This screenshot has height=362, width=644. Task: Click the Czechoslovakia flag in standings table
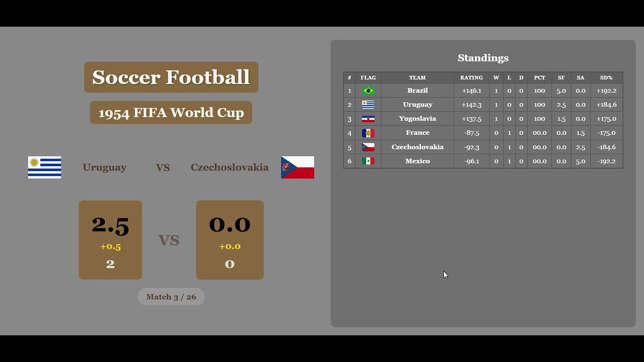[368, 147]
